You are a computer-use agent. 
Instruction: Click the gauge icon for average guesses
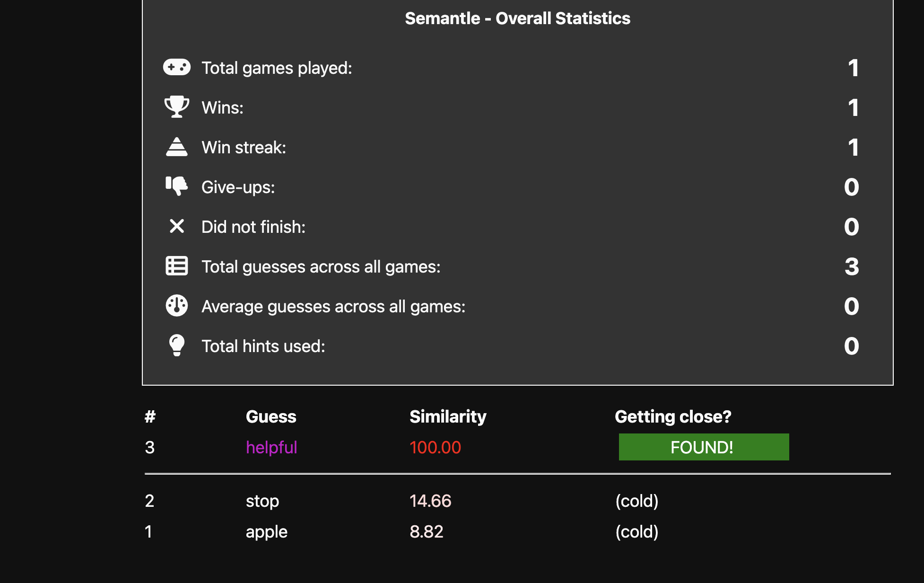click(177, 306)
